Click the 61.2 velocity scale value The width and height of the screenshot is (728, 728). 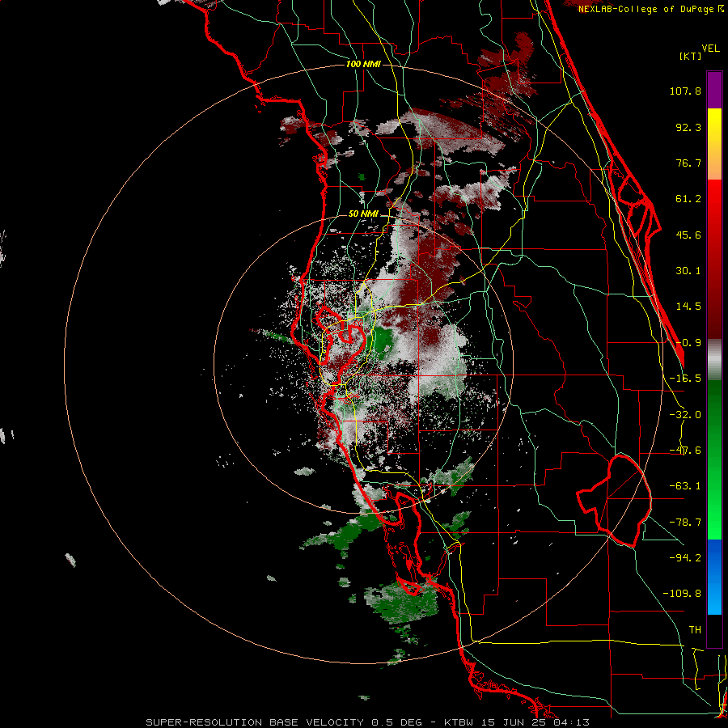[688, 199]
